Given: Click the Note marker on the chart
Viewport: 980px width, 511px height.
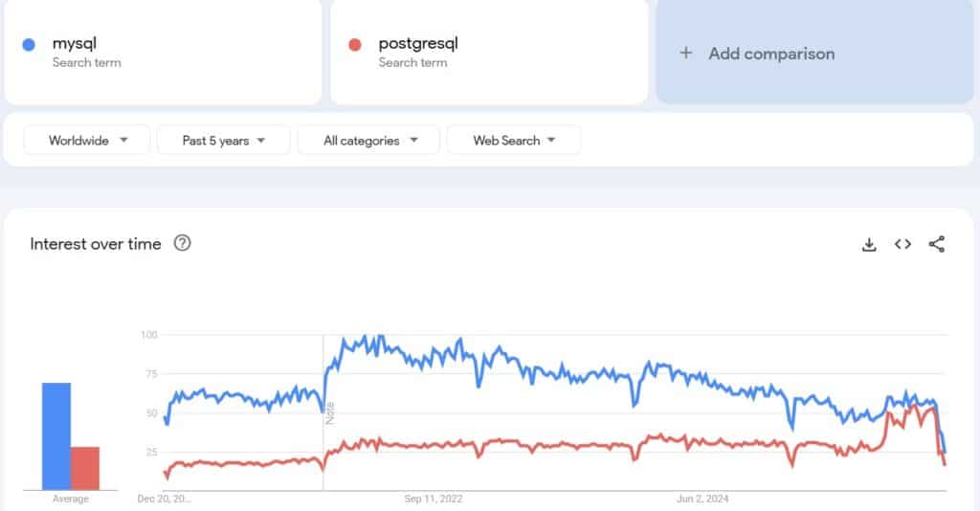Looking at the screenshot, I should click(330, 412).
